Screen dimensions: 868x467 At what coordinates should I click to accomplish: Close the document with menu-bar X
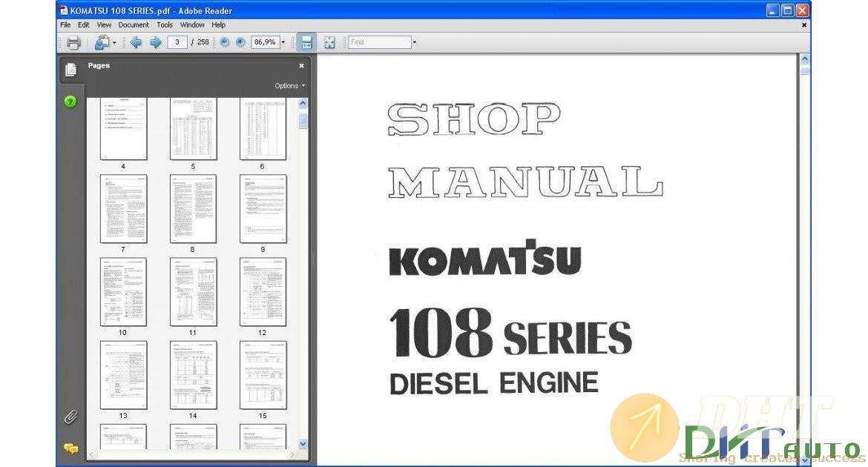(803, 25)
